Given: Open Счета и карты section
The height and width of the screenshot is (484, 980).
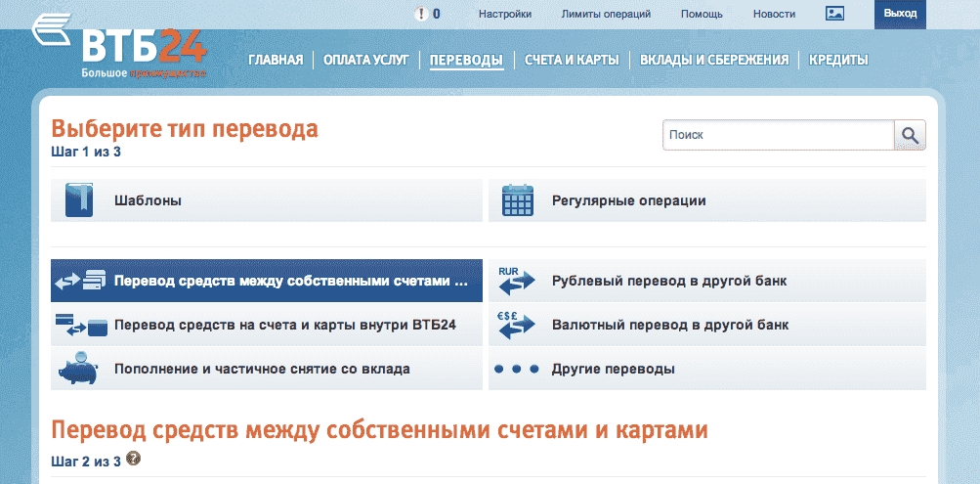Looking at the screenshot, I should click(x=572, y=60).
